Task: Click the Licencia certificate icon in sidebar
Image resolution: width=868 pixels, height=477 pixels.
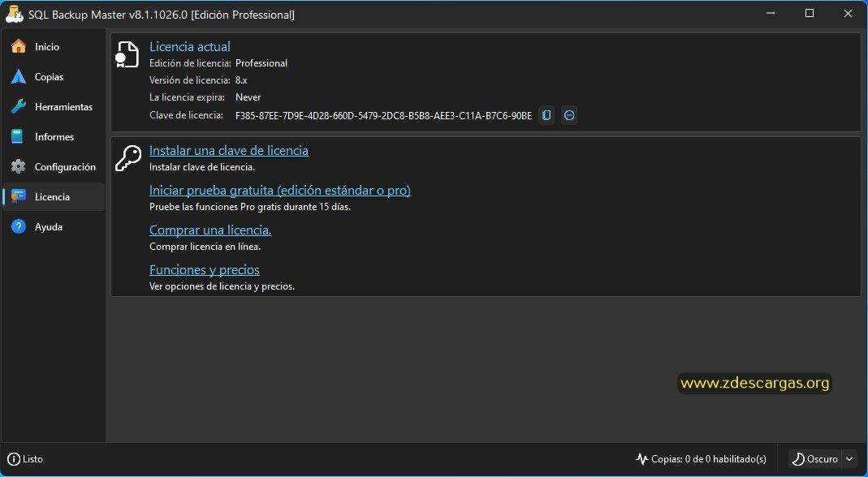Action: pos(18,196)
